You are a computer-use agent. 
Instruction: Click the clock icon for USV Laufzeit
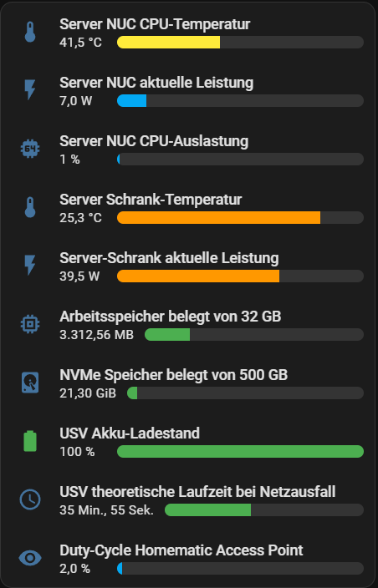(30, 499)
